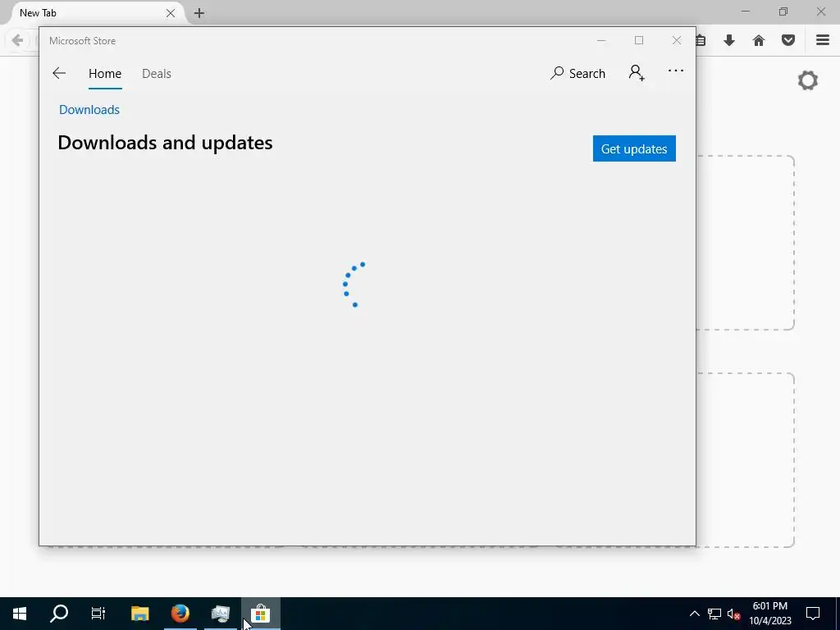Open the Firefox hamburger menu
Viewport: 840px width, 630px height.
click(823, 40)
